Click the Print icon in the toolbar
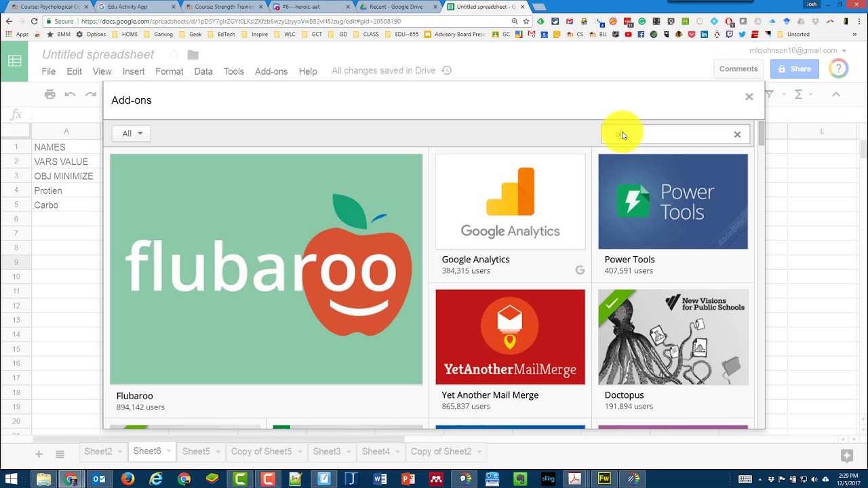This screenshot has width=868, height=488. coord(50,94)
